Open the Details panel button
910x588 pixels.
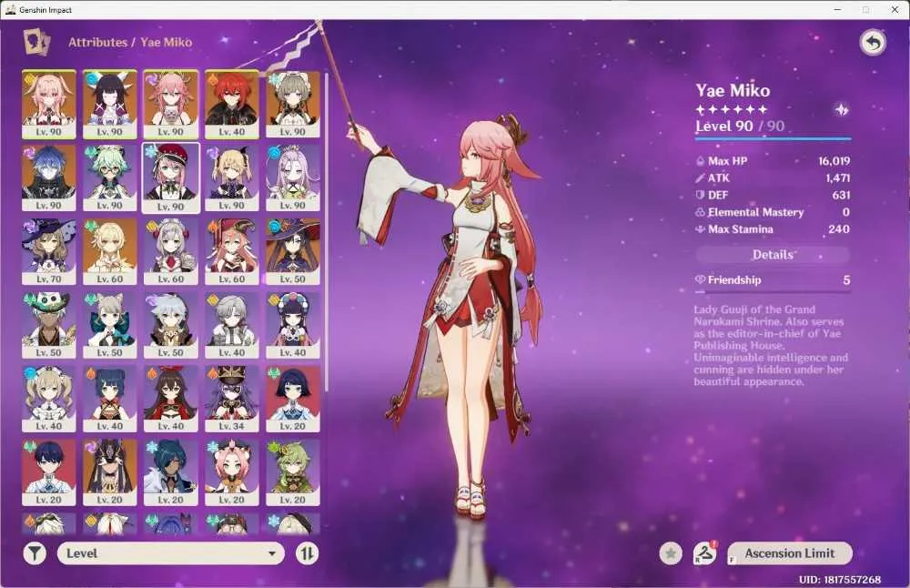pyautogui.click(x=773, y=254)
